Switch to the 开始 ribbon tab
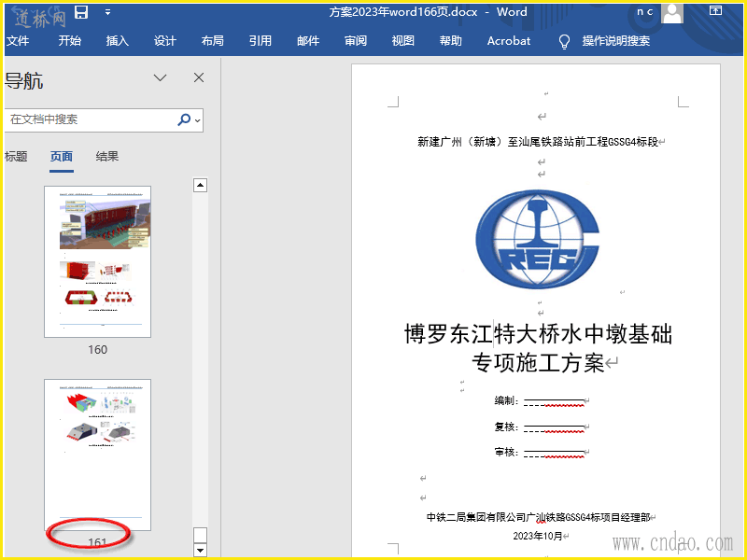747x560 pixels. tap(69, 41)
